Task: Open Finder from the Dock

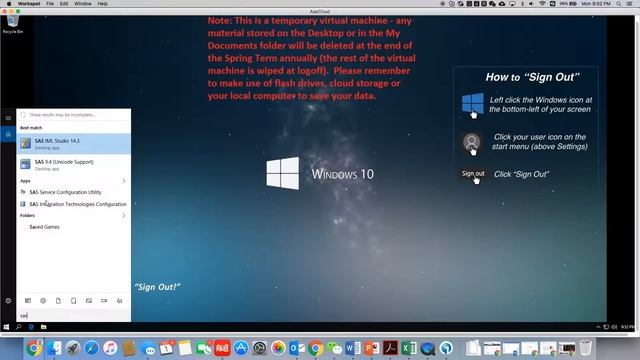Action: point(53,348)
